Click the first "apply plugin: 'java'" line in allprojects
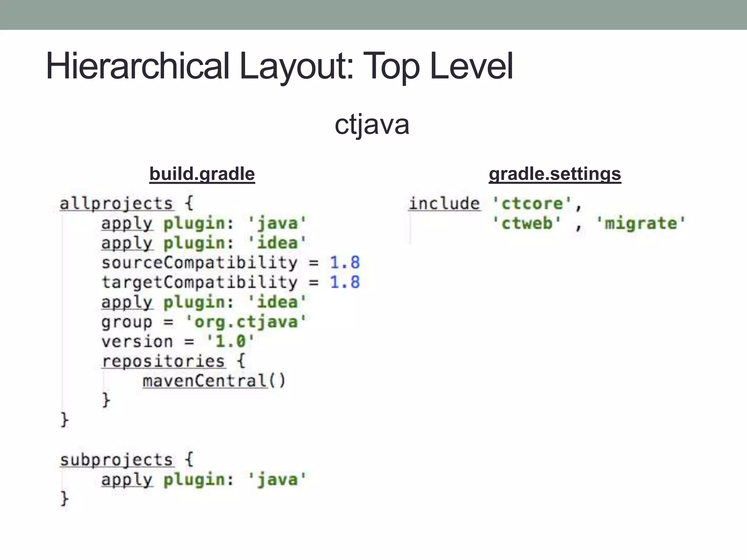The height and width of the screenshot is (560, 747). (x=204, y=223)
